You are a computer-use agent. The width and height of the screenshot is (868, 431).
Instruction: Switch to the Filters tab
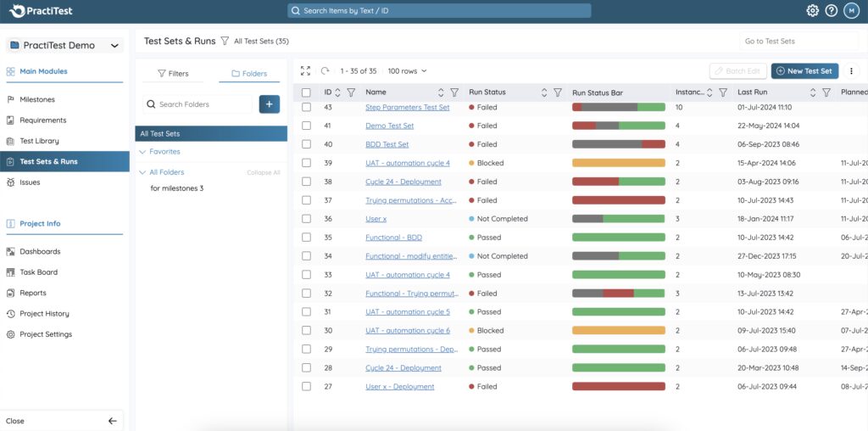(x=173, y=74)
